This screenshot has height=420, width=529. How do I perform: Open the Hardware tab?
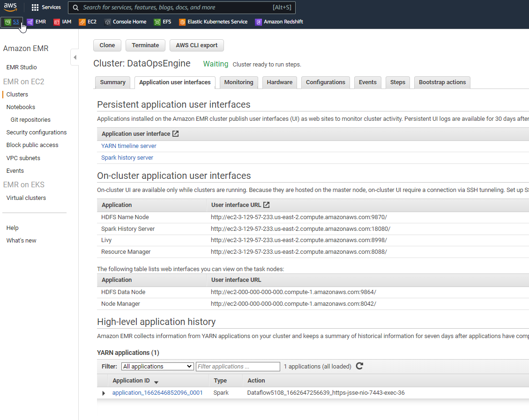[x=280, y=82]
